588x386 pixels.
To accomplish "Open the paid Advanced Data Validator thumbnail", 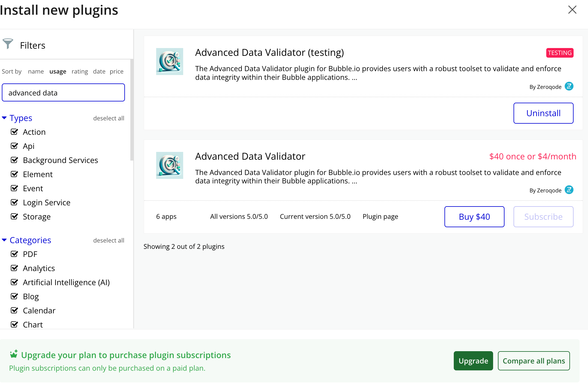I will pyautogui.click(x=170, y=165).
